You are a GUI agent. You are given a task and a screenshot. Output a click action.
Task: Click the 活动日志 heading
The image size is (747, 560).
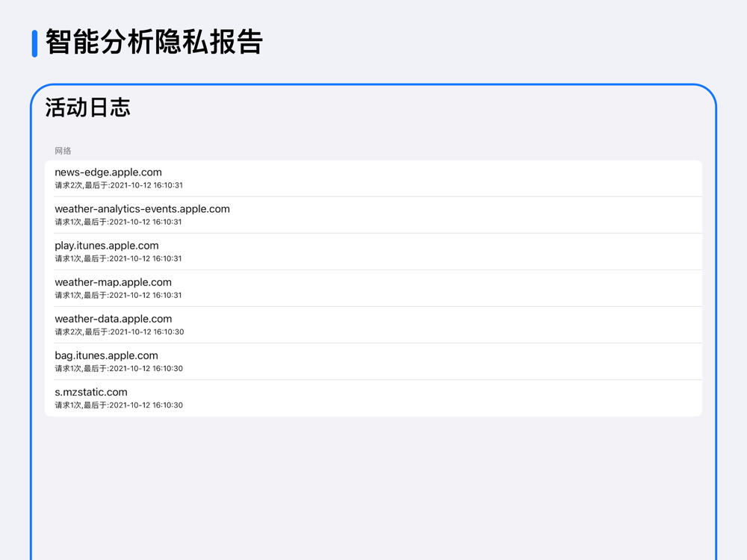click(87, 107)
